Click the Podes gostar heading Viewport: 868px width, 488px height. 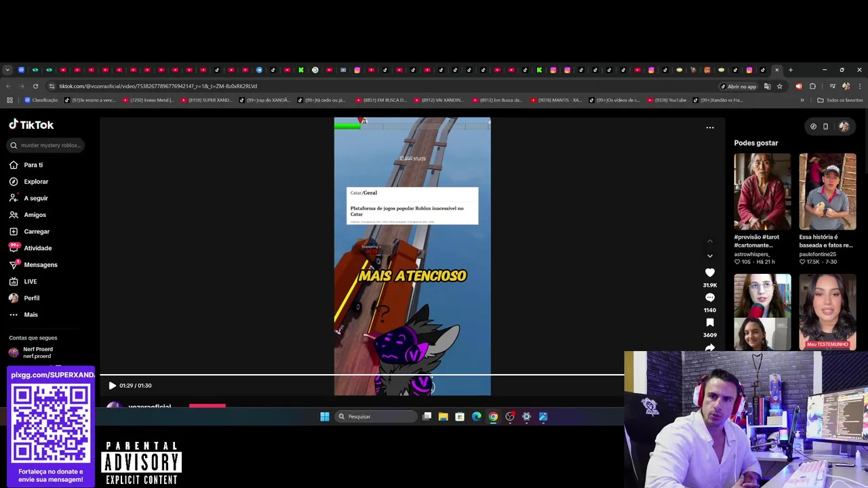pyautogui.click(x=756, y=143)
